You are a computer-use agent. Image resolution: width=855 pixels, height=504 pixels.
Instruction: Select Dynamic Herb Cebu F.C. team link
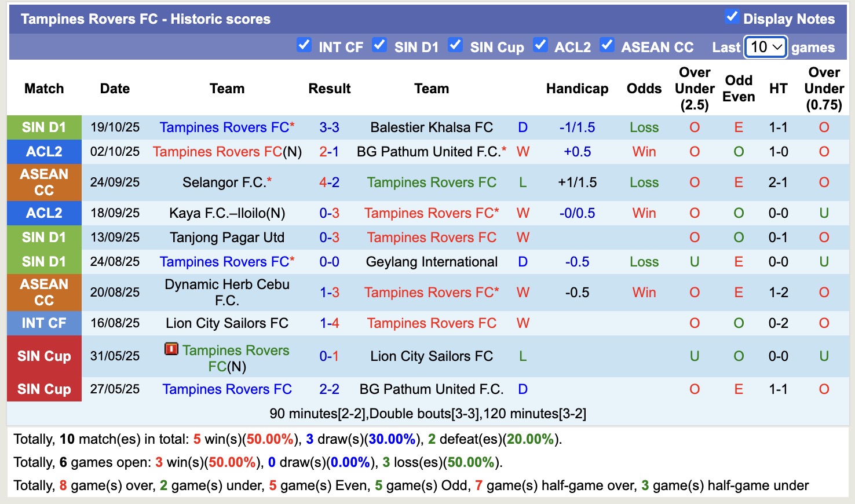coord(227,292)
